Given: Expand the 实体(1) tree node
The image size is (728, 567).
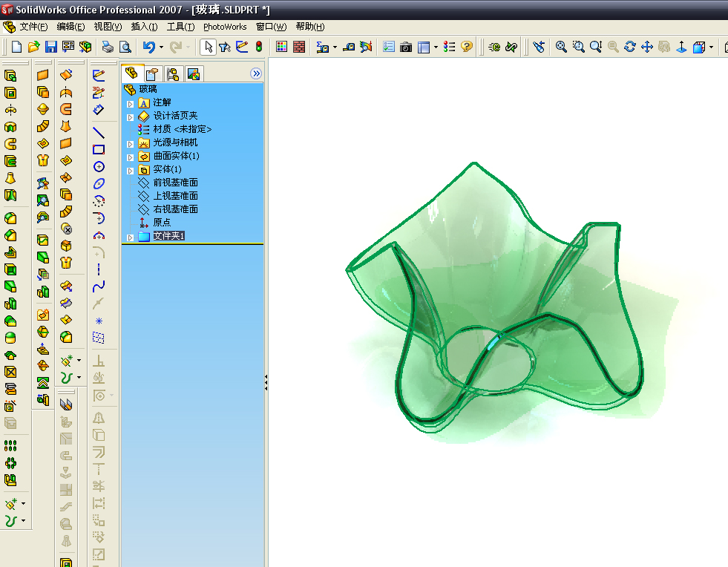Looking at the screenshot, I should 131,171.
